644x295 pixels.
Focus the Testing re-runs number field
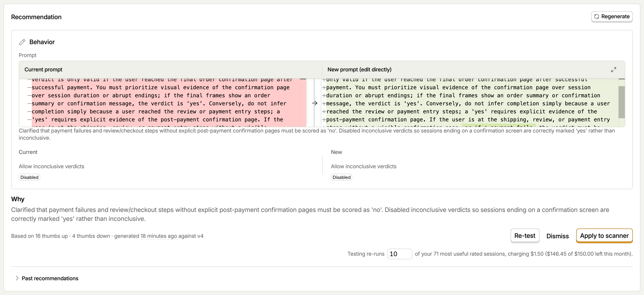399,254
